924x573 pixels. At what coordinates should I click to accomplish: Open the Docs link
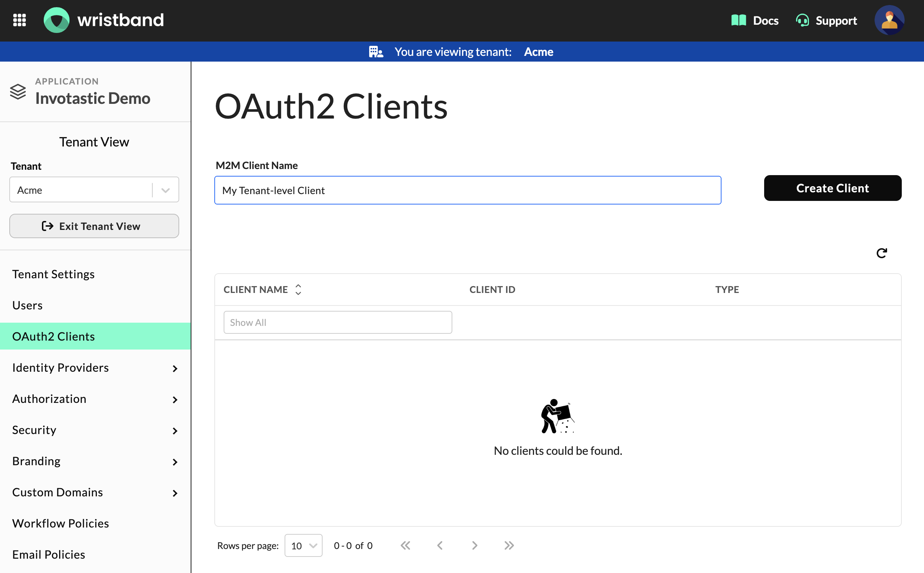(754, 20)
